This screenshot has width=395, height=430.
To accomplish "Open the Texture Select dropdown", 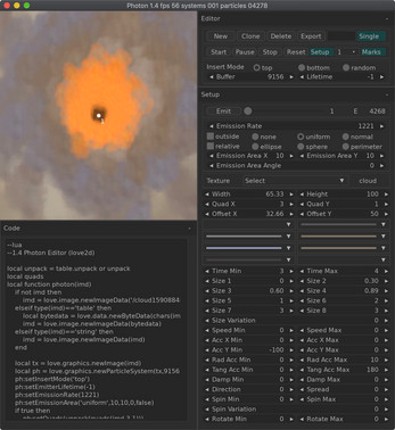I will click(x=294, y=181).
